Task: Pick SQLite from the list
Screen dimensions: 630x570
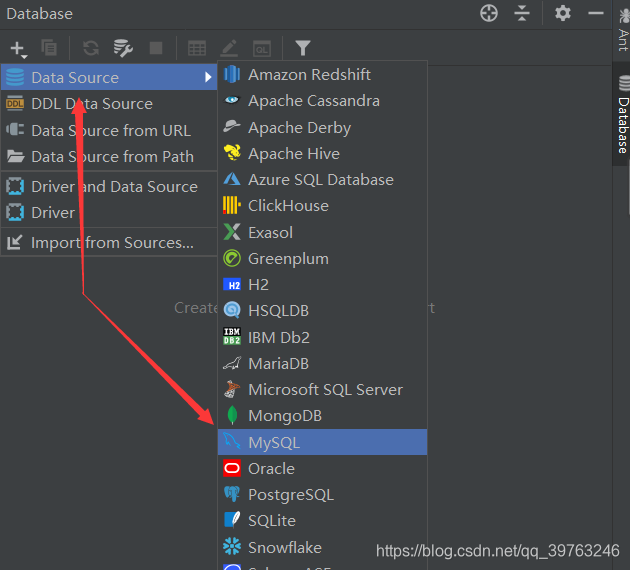Action: pos(322,521)
